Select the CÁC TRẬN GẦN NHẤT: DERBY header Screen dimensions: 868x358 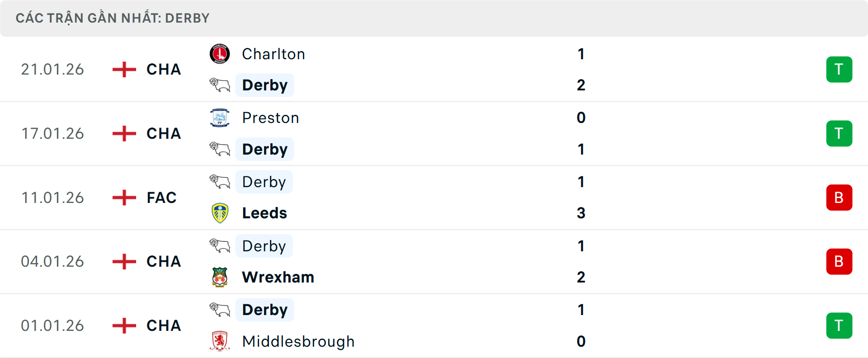113,18
